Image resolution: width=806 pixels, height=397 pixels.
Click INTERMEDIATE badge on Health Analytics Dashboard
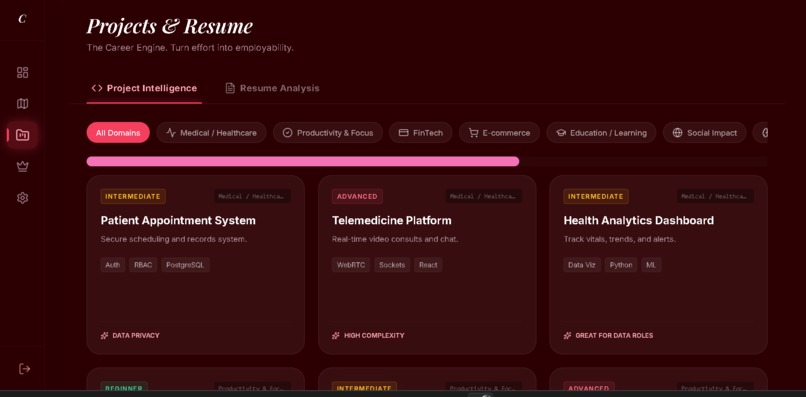pos(596,196)
